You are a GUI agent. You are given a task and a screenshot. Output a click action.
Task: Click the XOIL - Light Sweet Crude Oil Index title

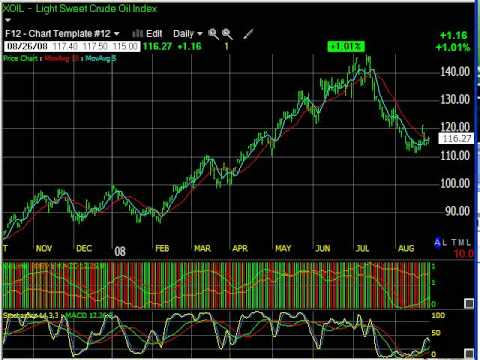pos(79,8)
